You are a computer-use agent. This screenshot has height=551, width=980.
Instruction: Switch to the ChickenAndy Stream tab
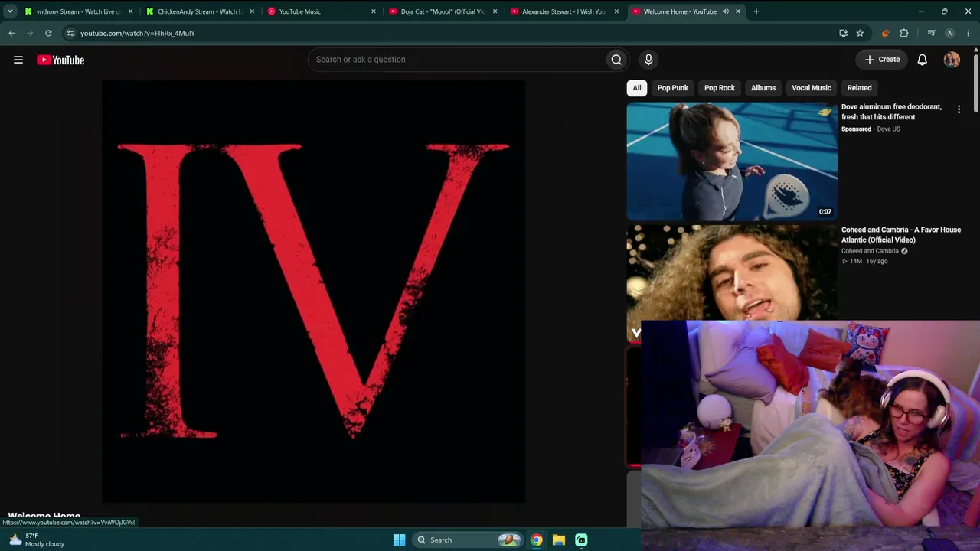(201, 11)
